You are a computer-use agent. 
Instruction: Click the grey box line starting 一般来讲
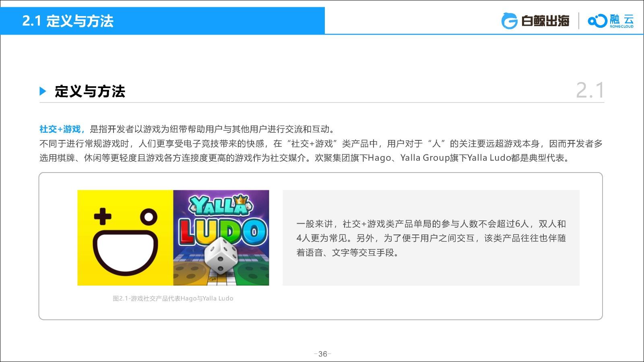pyautogui.click(x=431, y=224)
